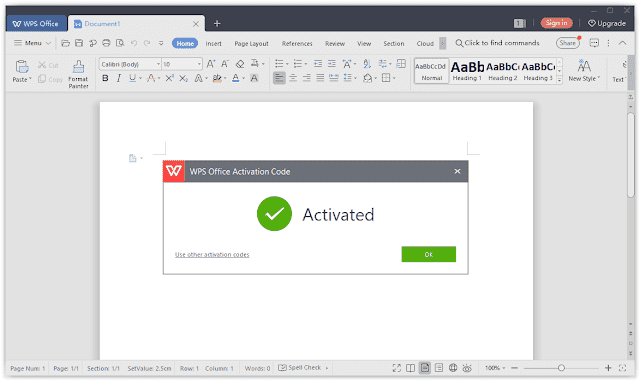640x381 pixels.
Task: Open Print Preview icon
Action: [120, 43]
